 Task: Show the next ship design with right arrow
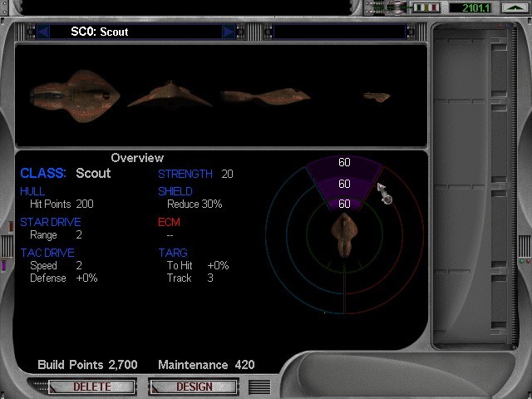point(229,32)
